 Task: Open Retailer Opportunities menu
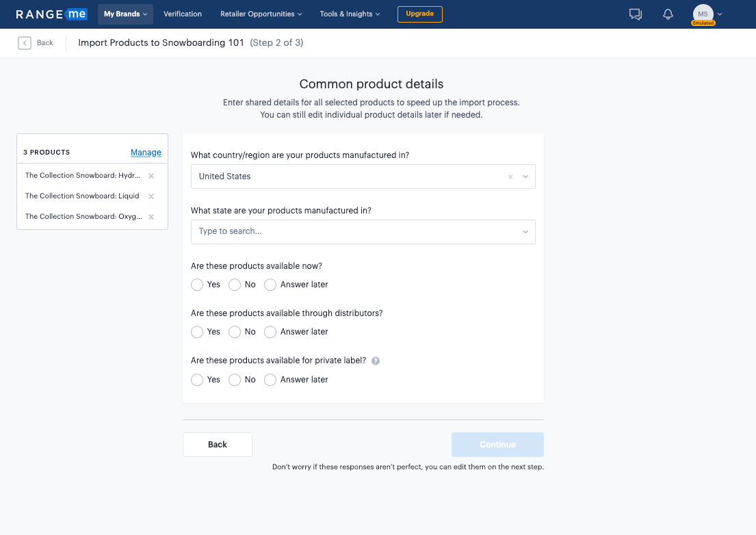tap(261, 14)
